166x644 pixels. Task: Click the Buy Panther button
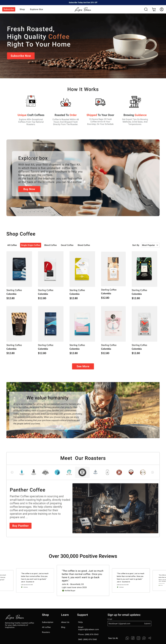pos(20,526)
